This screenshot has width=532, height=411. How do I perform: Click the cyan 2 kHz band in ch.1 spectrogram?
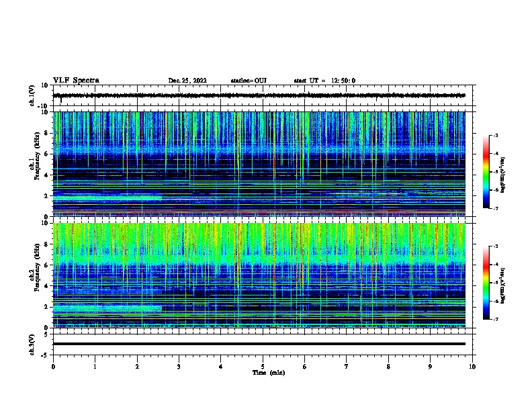pos(107,198)
